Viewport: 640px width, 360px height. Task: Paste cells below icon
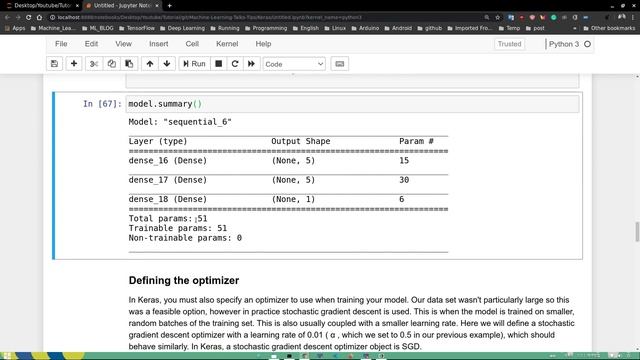pos(129,64)
